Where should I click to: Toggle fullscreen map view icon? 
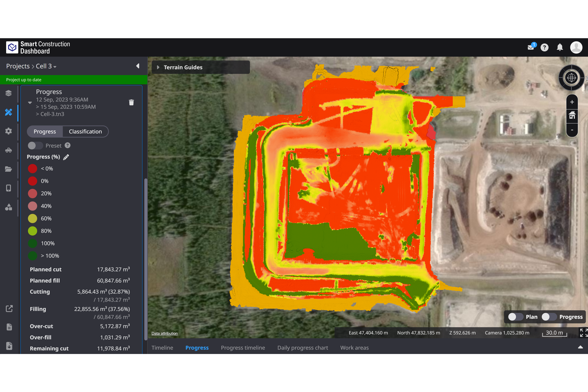point(584,333)
